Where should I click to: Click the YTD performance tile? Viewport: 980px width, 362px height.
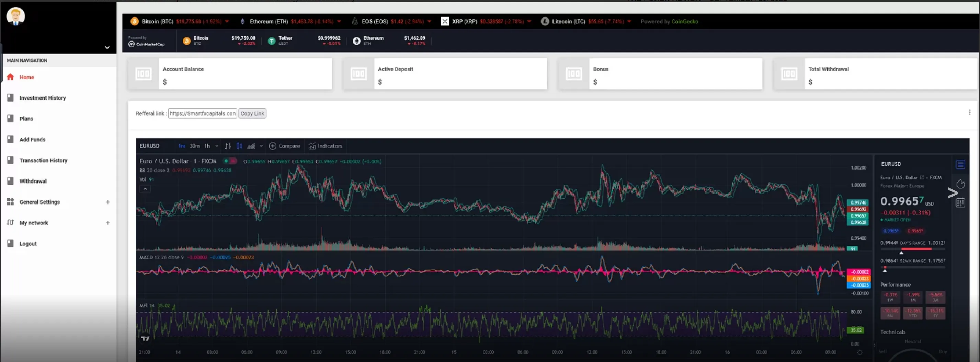pos(913,313)
